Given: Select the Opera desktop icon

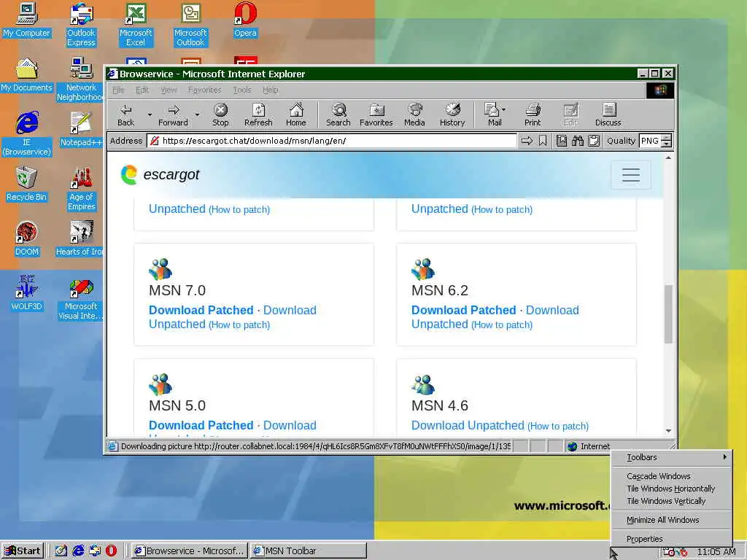Looking at the screenshot, I should click(245, 20).
